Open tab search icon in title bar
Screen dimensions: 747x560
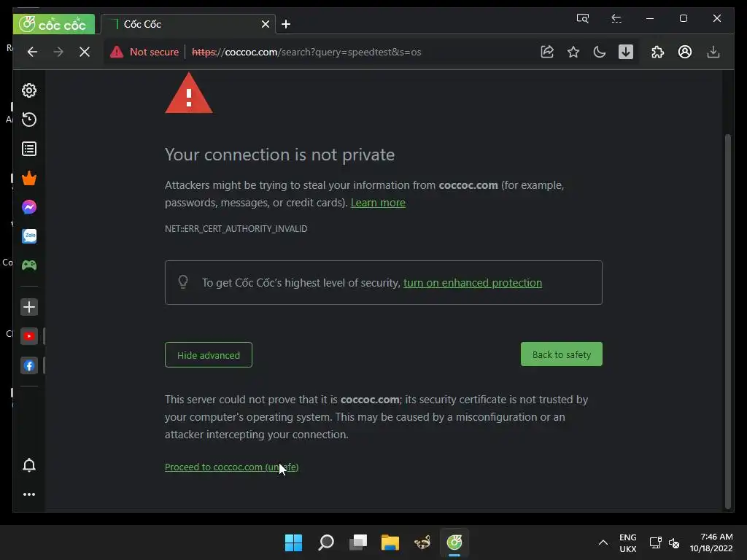click(583, 18)
